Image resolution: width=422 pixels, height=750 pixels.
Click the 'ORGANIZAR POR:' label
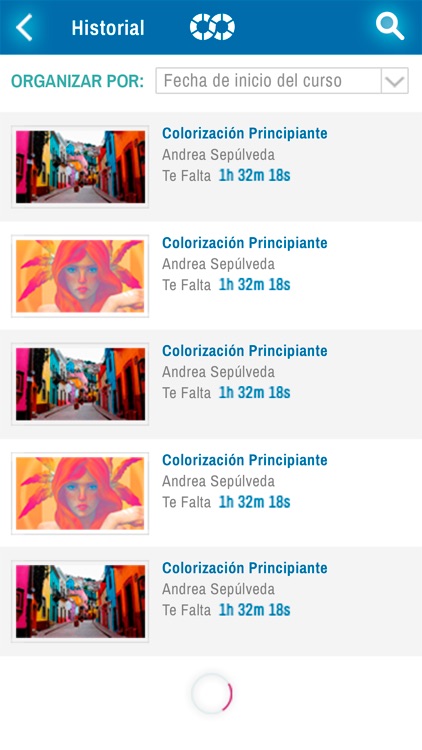[x=78, y=81]
